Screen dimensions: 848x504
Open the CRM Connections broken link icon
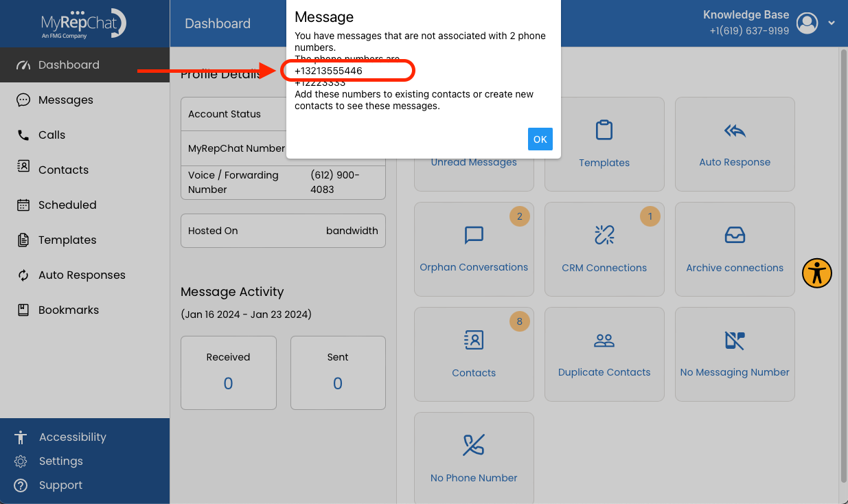click(x=604, y=236)
